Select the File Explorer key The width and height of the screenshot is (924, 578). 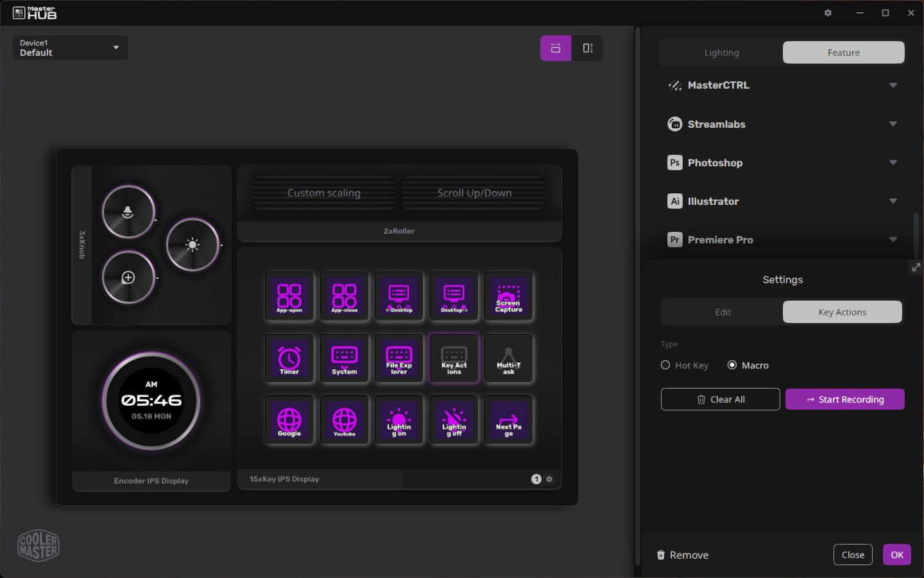[x=399, y=358]
